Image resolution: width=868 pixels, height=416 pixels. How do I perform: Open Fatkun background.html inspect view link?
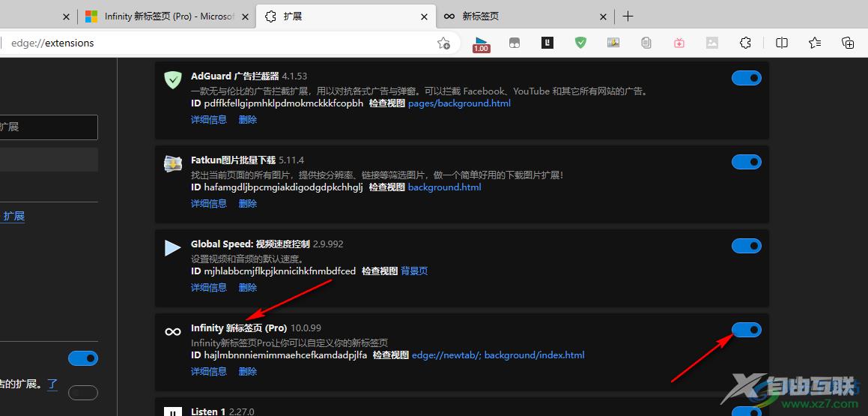444,187
